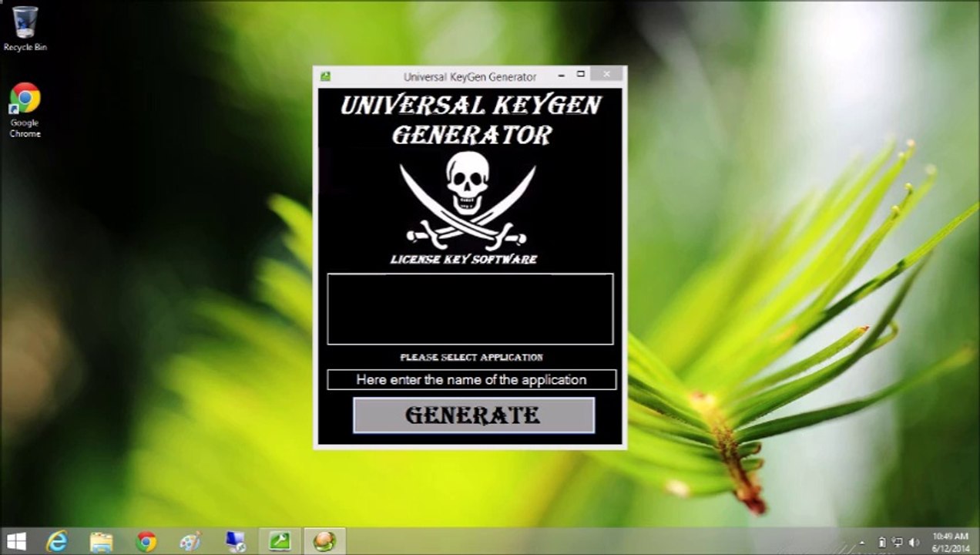Image resolution: width=980 pixels, height=555 pixels.
Task: Click the computer monitor taskbar icon
Action: click(x=235, y=542)
